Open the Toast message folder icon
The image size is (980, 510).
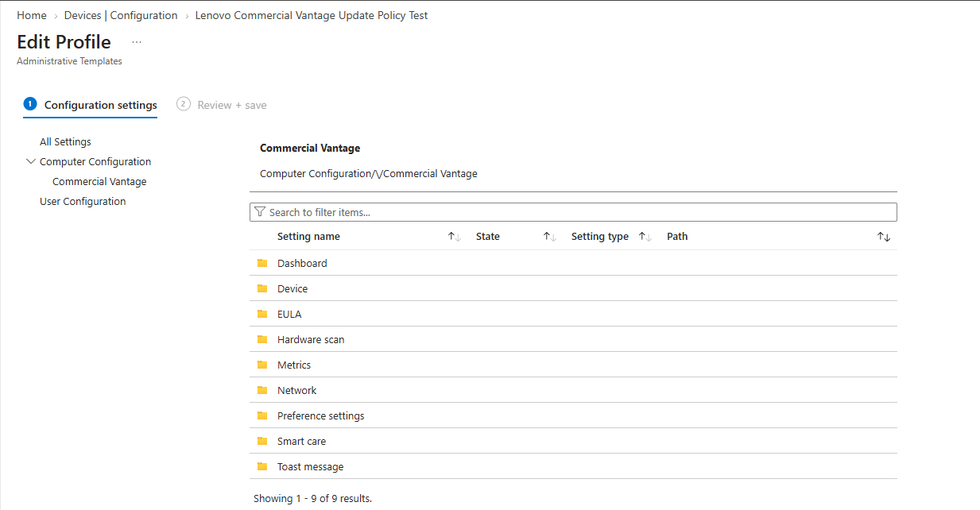262,466
